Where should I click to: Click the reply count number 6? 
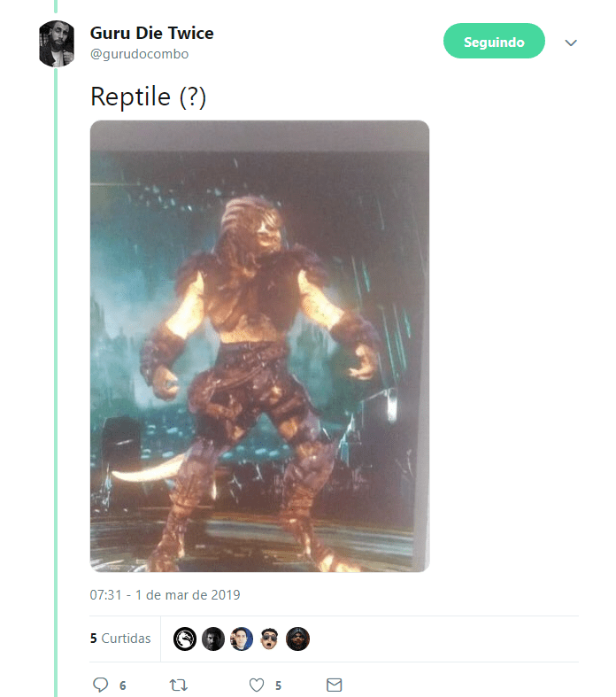(x=122, y=685)
